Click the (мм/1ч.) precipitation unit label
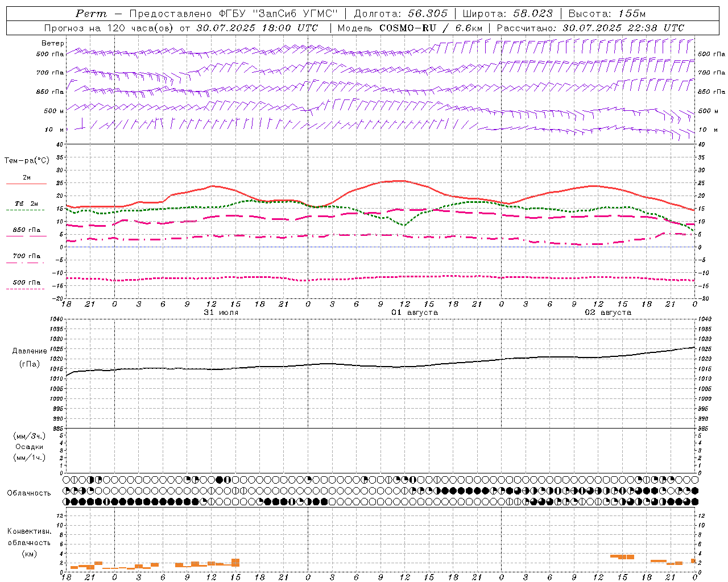 click(30, 458)
